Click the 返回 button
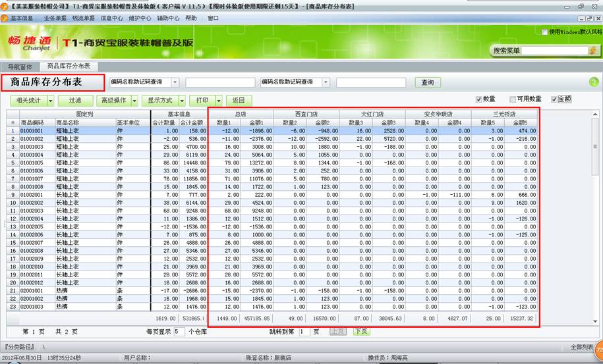Image resolution: width=603 pixels, height=364 pixels. click(239, 101)
